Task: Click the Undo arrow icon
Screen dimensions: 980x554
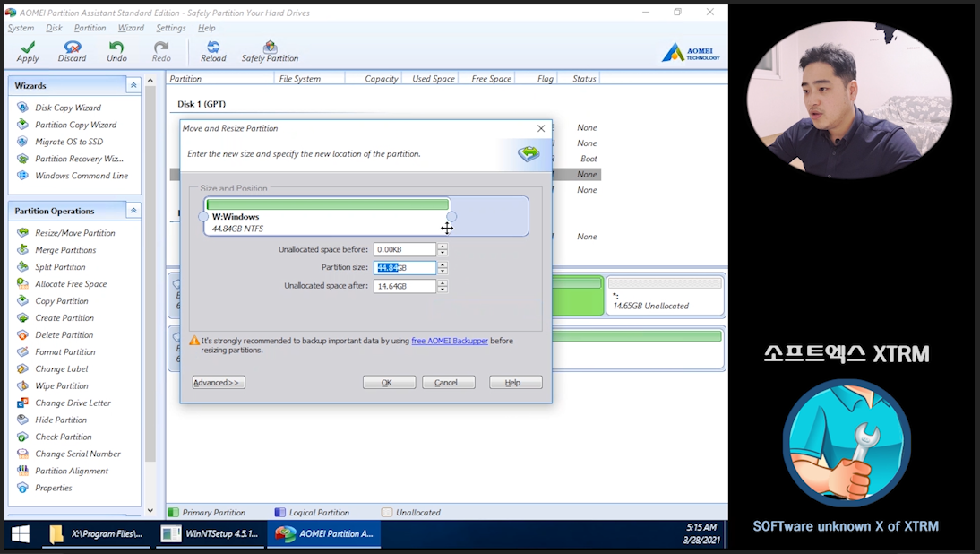Action: point(116,47)
